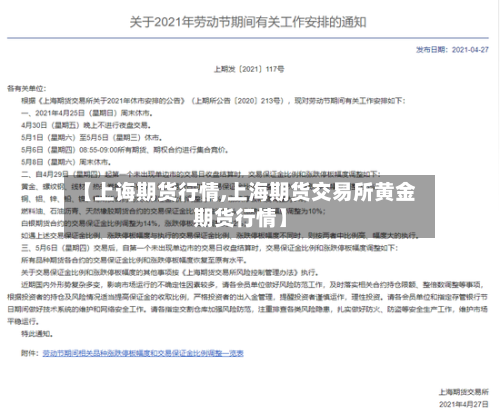The image size is (500, 414).
Task: Select the 发布日期: 2021-04-27 text
Action: 452,50
